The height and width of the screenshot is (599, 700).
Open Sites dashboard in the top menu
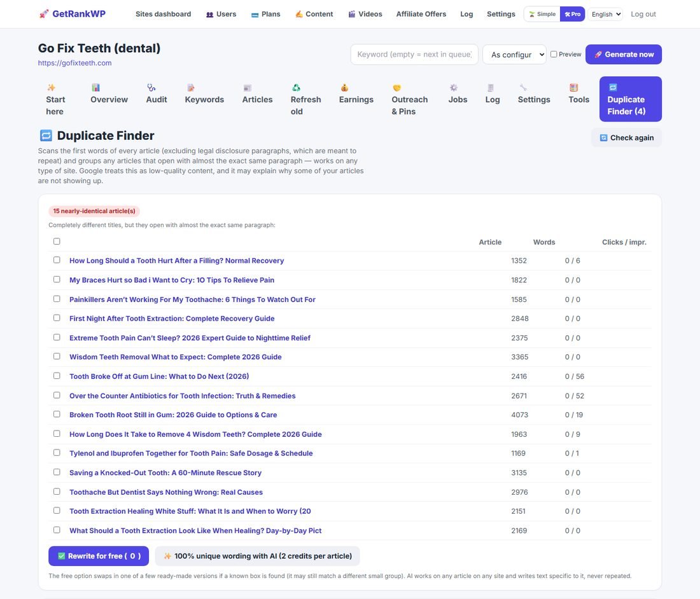[163, 14]
